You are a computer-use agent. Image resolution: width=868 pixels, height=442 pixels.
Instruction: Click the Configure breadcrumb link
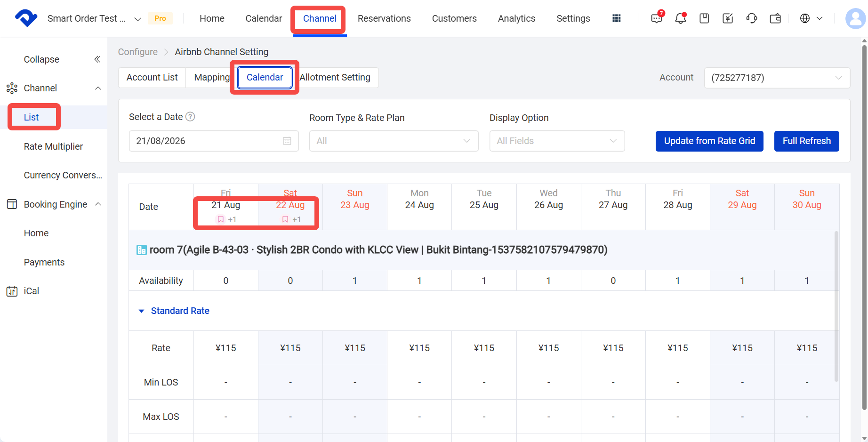(x=137, y=52)
